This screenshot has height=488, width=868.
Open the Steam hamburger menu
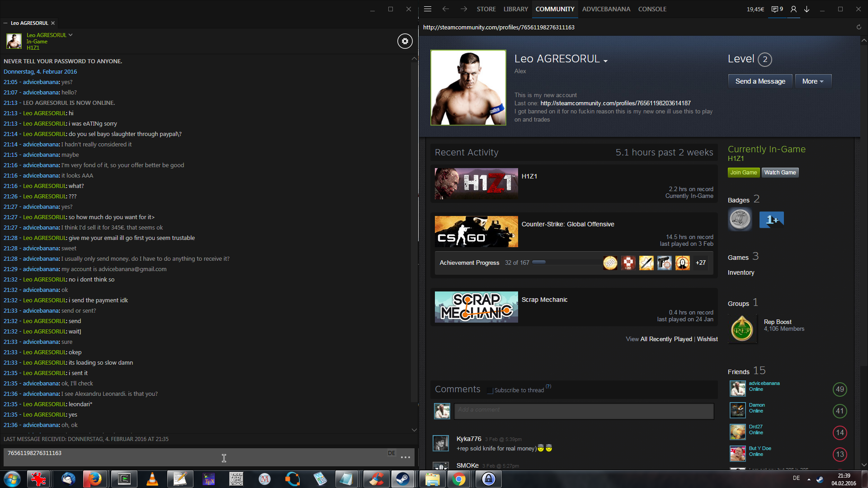428,9
